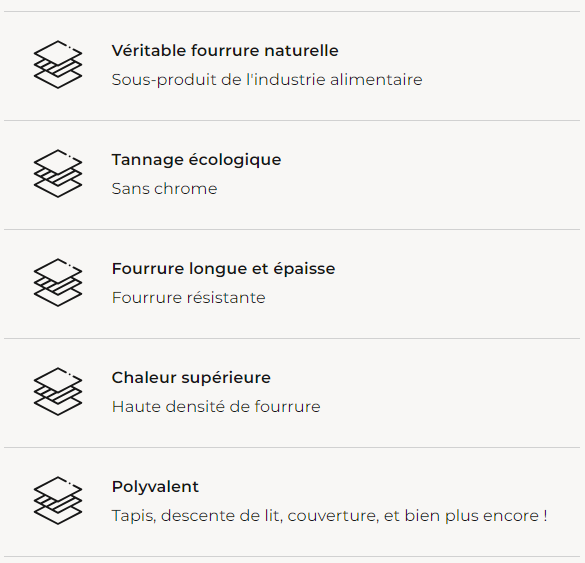Click the word alimentaire in the first description
The height and width of the screenshot is (563, 585).
point(376,80)
